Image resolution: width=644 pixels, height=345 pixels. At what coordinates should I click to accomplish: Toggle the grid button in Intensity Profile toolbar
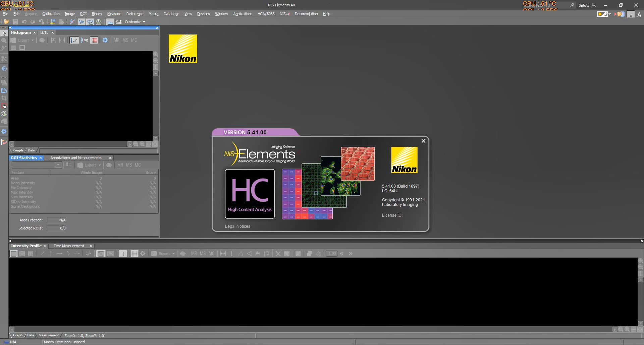(134, 254)
